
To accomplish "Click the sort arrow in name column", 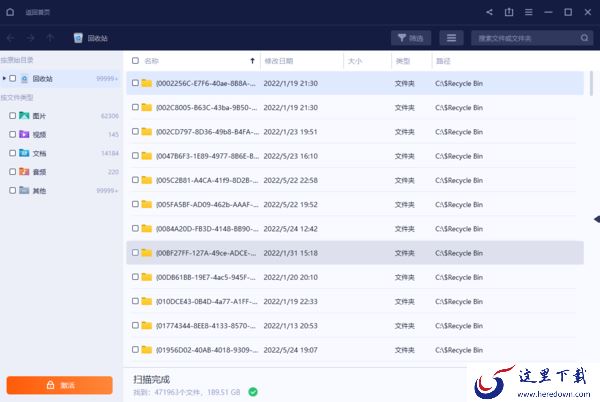I will click(x=252, y=60).
